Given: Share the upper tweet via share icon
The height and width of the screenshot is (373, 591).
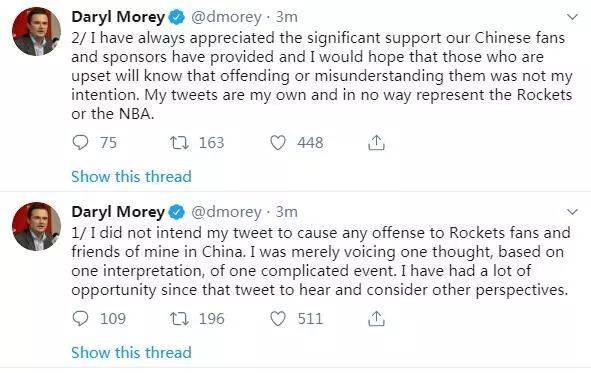Looking at the screenshot, I should pos(376,143).
